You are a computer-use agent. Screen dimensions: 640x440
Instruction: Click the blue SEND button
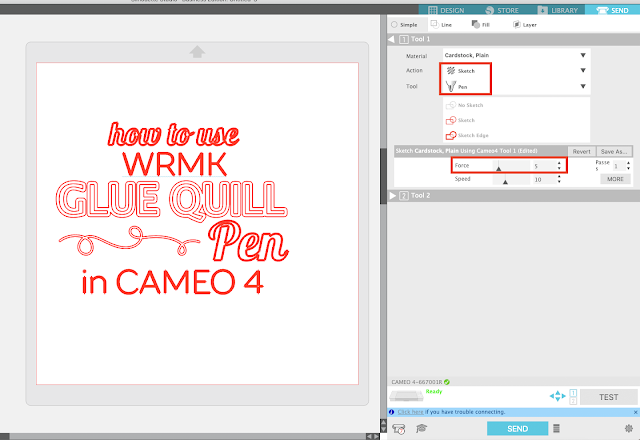pos(517,429)
